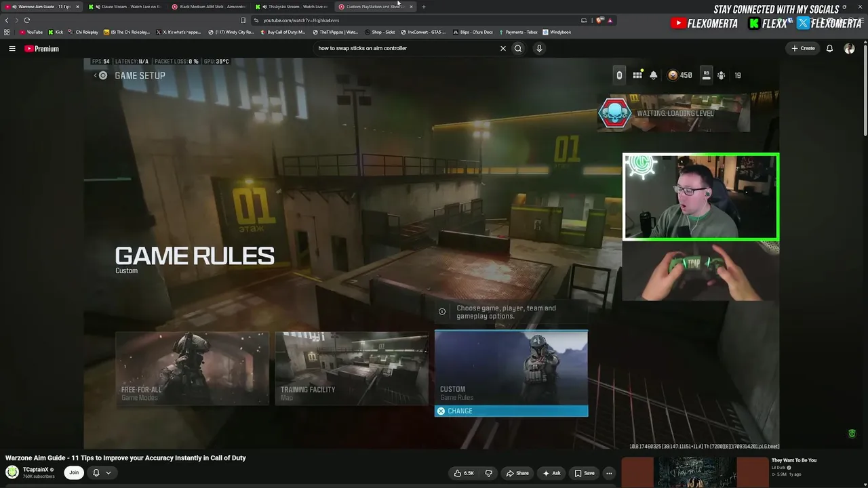Switch to the Thiskyskii Stream tab
This screenshot has height=488, width=868.
coord(293,7)
